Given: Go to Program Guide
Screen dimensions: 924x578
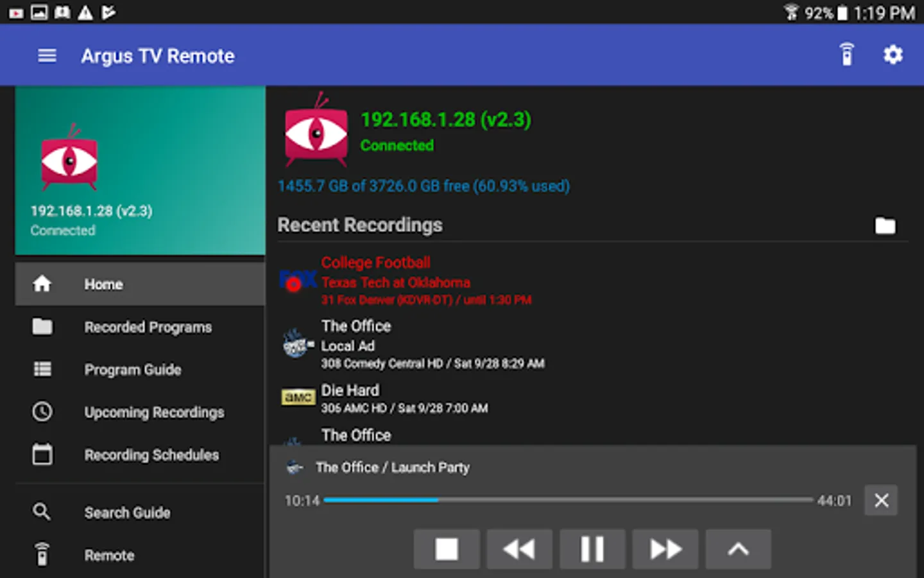Looking at the screenshot, I should (140, 369).
